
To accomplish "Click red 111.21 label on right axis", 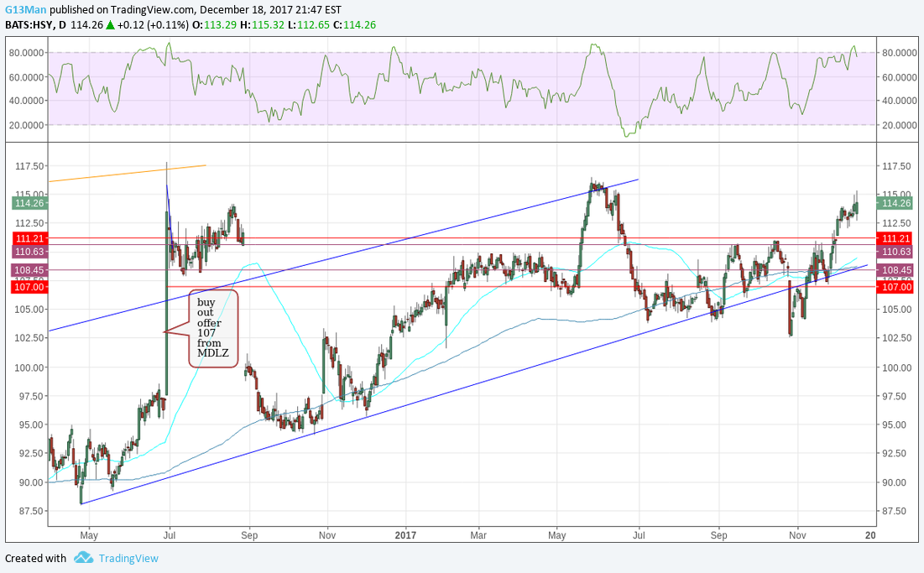I will (x=895, y=238).
